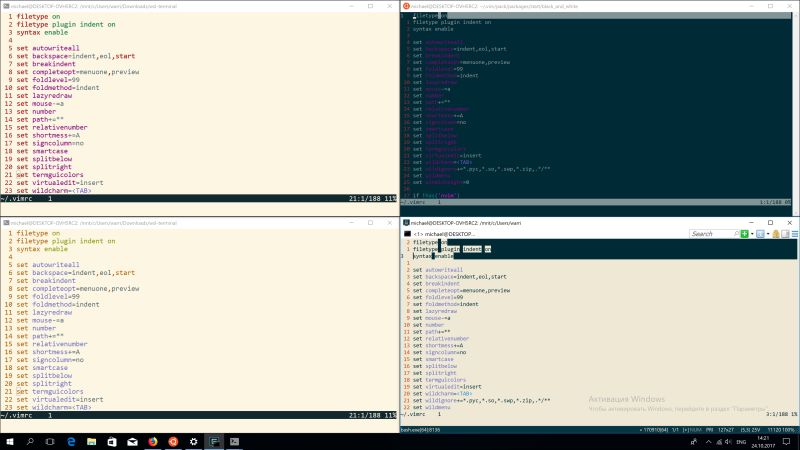
Task: Click 'set foldmethod=indent' in upper-left vim window
Action: point(58,88)
